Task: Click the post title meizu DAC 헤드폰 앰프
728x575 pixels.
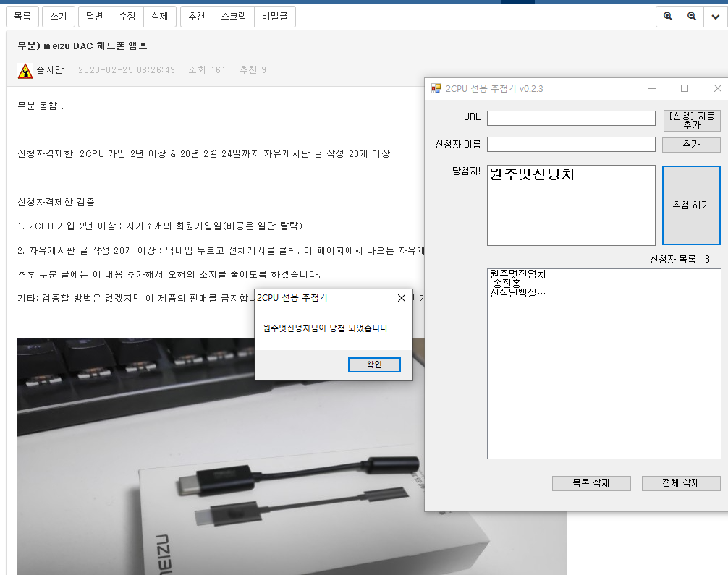Action: tap(82, 46)
